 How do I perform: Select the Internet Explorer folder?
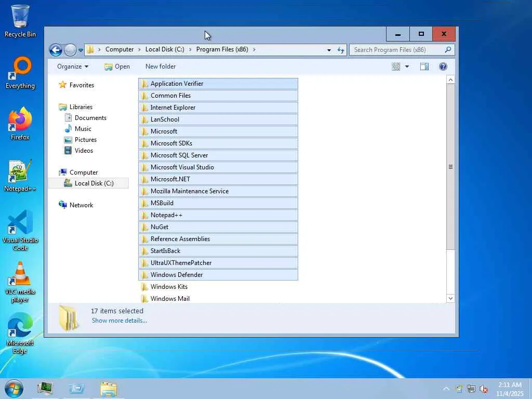[x=218, y=108]
